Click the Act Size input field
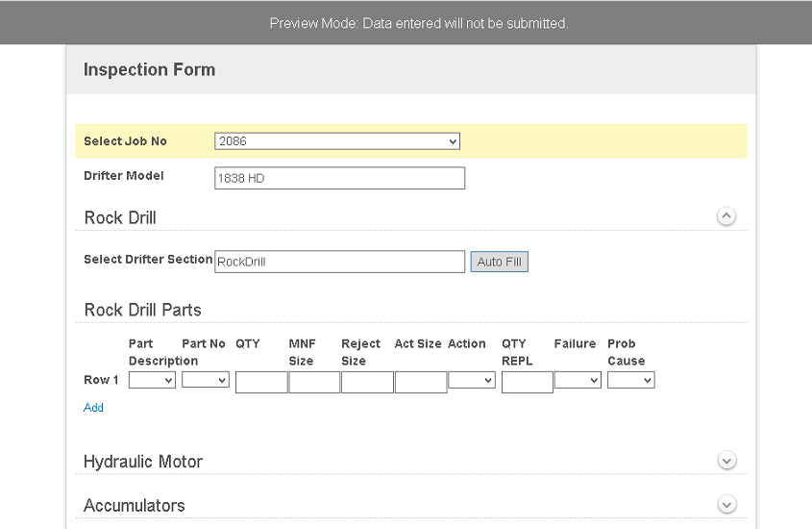 tap(420, 383)
